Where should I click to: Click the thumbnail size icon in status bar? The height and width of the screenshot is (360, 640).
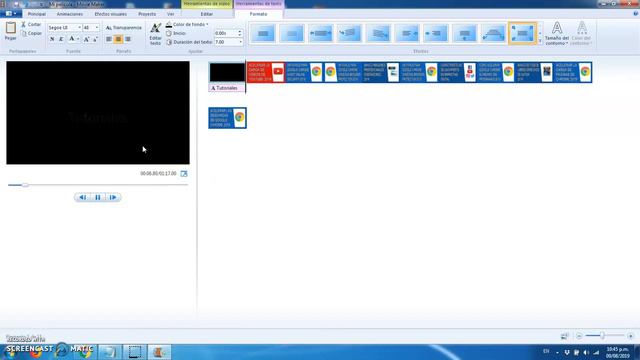pyautogui.click(x=565, y=336)
